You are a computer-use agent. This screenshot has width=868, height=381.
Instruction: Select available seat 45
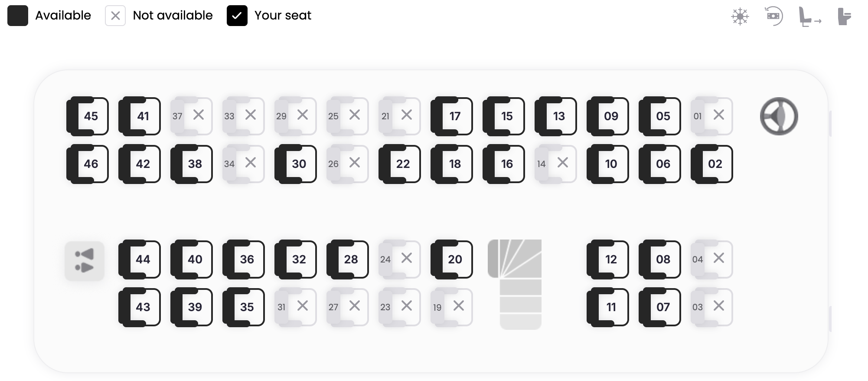point(88,116)
